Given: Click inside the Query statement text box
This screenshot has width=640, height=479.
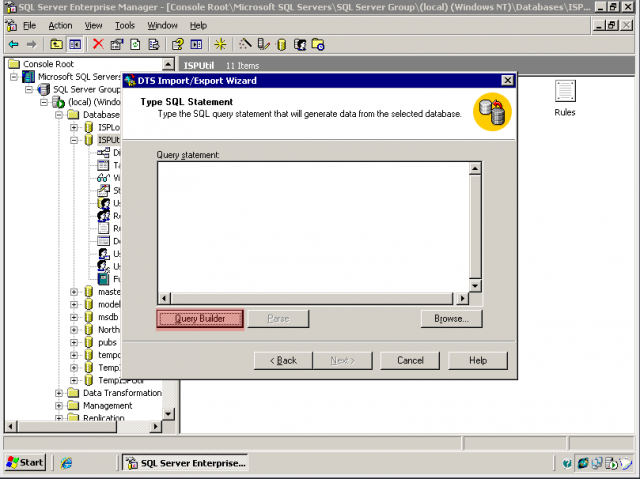Looking at the screenshot, I should [x=311, y=225].
